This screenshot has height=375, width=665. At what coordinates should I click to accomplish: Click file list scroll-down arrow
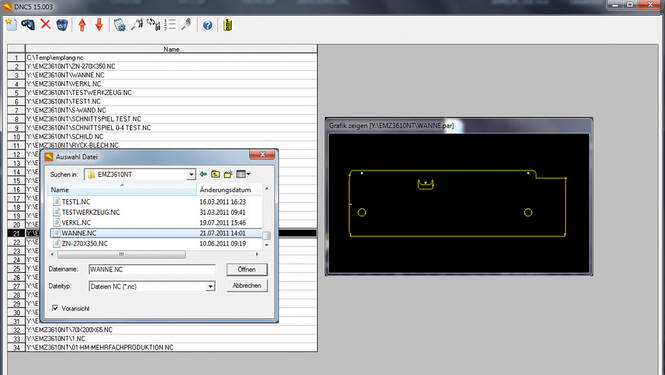tap(266, 245)
